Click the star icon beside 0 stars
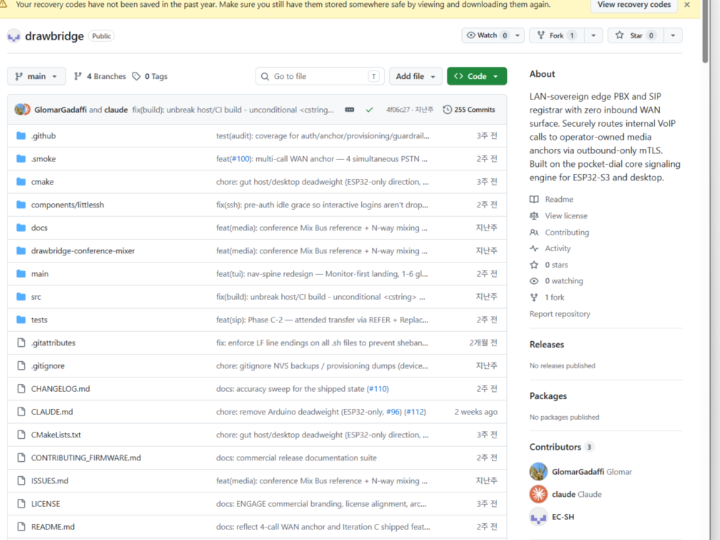Image resolution: width=720 pixels, height=540 pixels. [x=534, y=265]
